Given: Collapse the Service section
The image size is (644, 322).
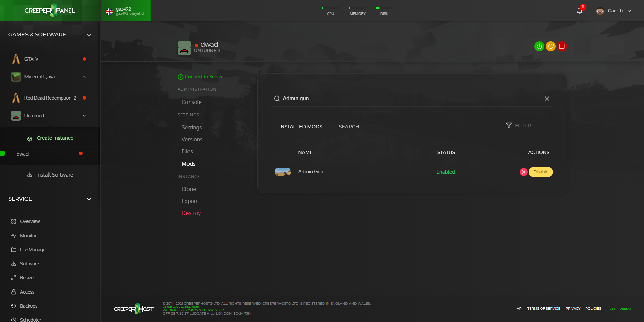Looking at the screenshot, I should pyautogui.click(x=89, y=199).
